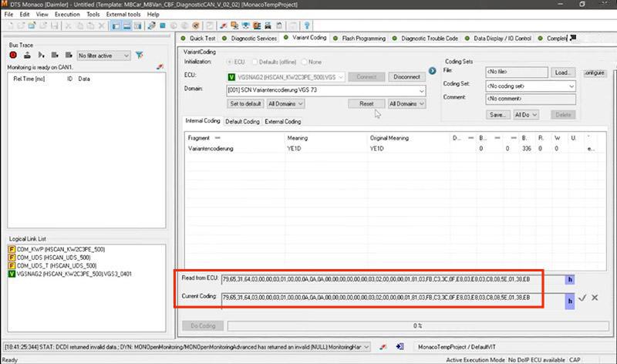Open the status message dropdown in the status bar
Screen dimensions: 617x364
click(366, 347)
